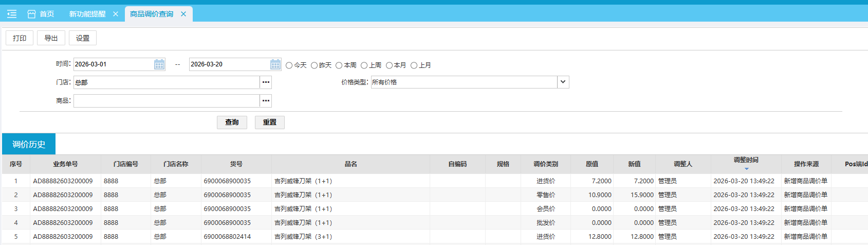Click into the 商品 input field
The width and height of the screenshot is (868, 245).
click(x=166, y=101)
